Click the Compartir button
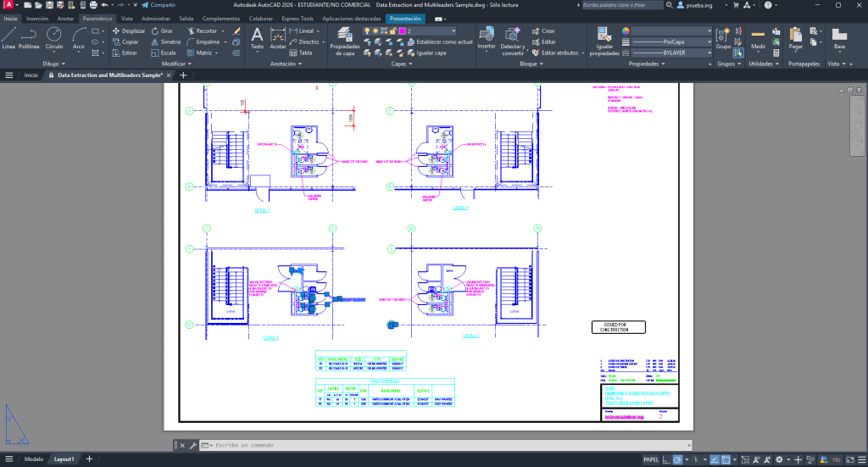The image size is (868, 467). 158,5
